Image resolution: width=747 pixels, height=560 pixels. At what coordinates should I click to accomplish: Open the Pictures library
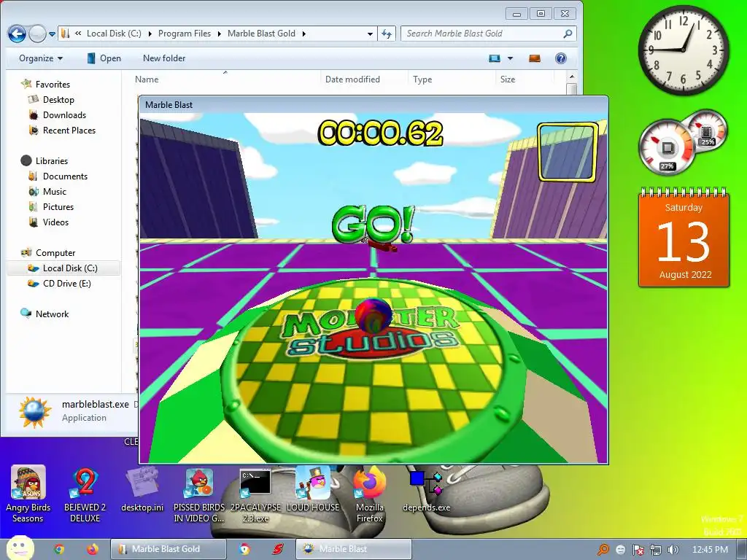click(x=51, y=206)
